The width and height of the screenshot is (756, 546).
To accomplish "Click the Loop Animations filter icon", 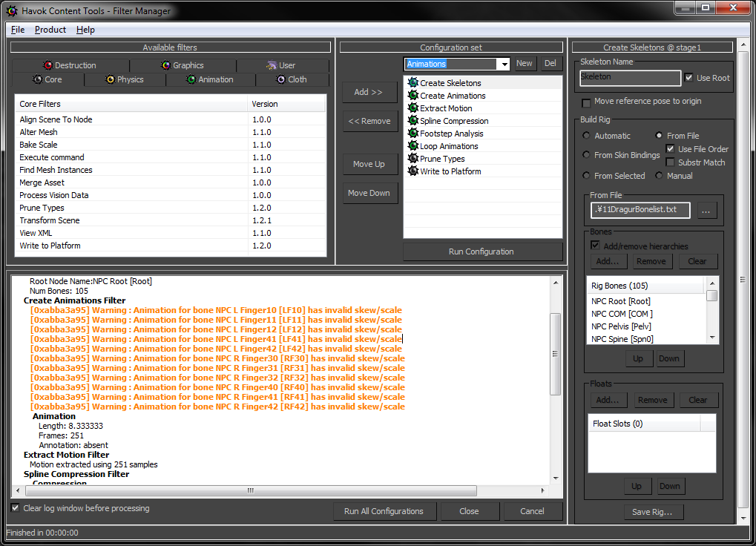I will pyautogui.click(x=413, y=145).
